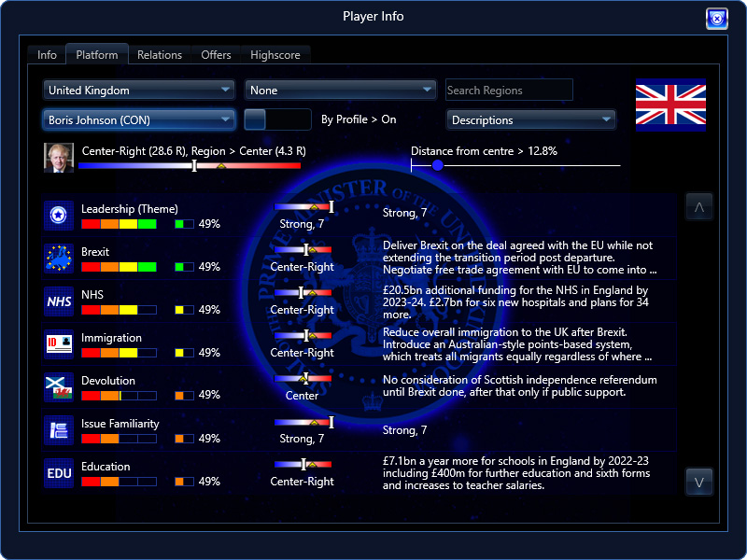Open the Offers tab
Viewport: 747px width, 560px height.
point(216,54)
